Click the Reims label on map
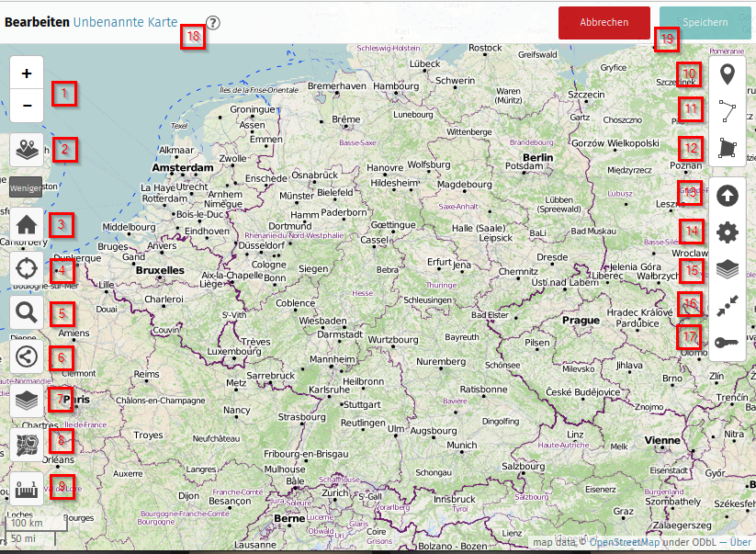 click(147, 374)
